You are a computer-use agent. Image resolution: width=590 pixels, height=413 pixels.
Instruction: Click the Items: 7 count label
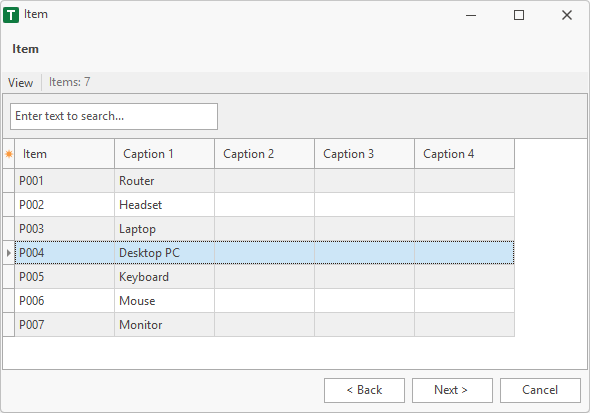(70, 82)
